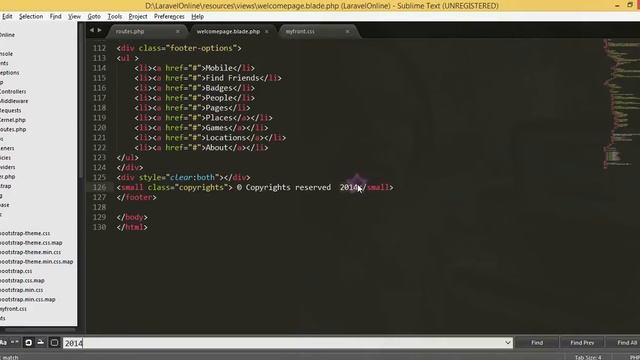Open the Preferences menu
Viewport: 640px width, 360px height.
tap(169, 16)
